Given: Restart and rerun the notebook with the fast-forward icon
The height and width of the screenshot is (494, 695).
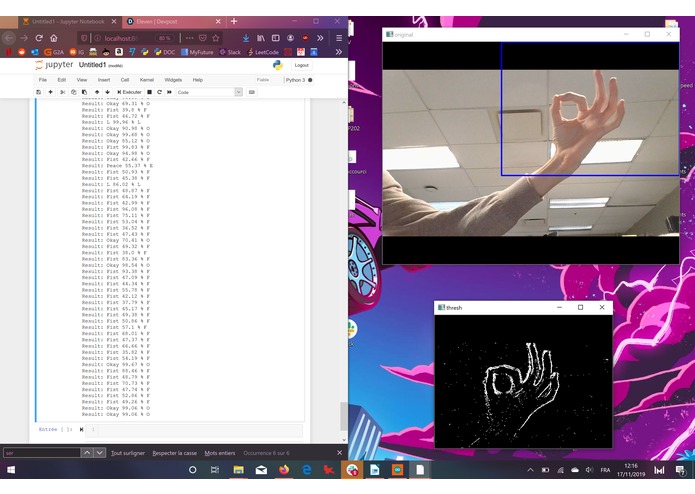Looking at the screenshot, I should coord(169,92).
